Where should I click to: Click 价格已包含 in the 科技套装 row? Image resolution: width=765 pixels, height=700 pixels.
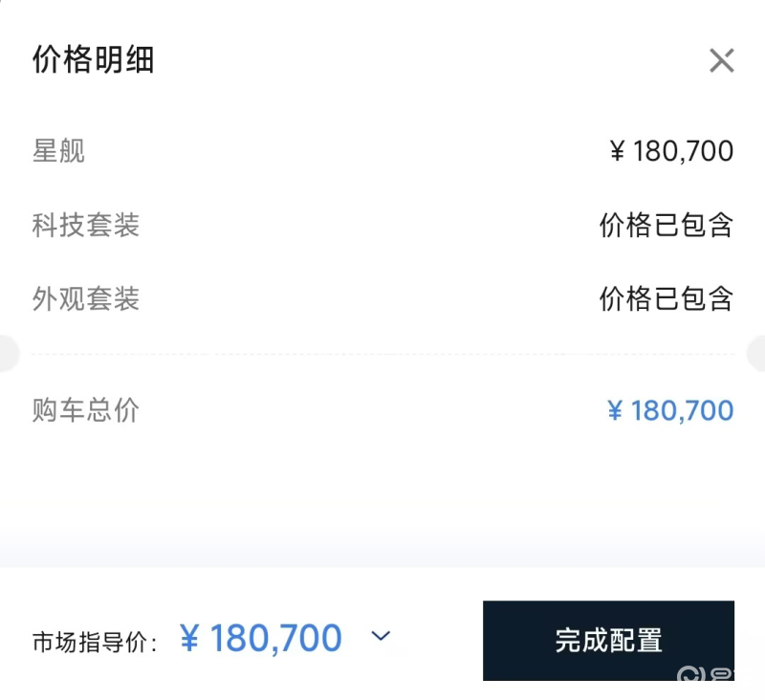666,226
